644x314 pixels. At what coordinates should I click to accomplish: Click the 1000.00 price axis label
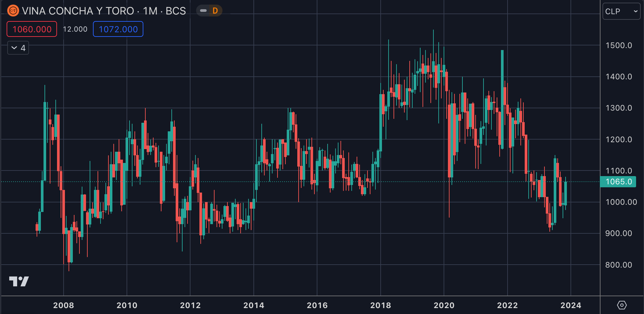pyautogui.click(x=621, y=202)
